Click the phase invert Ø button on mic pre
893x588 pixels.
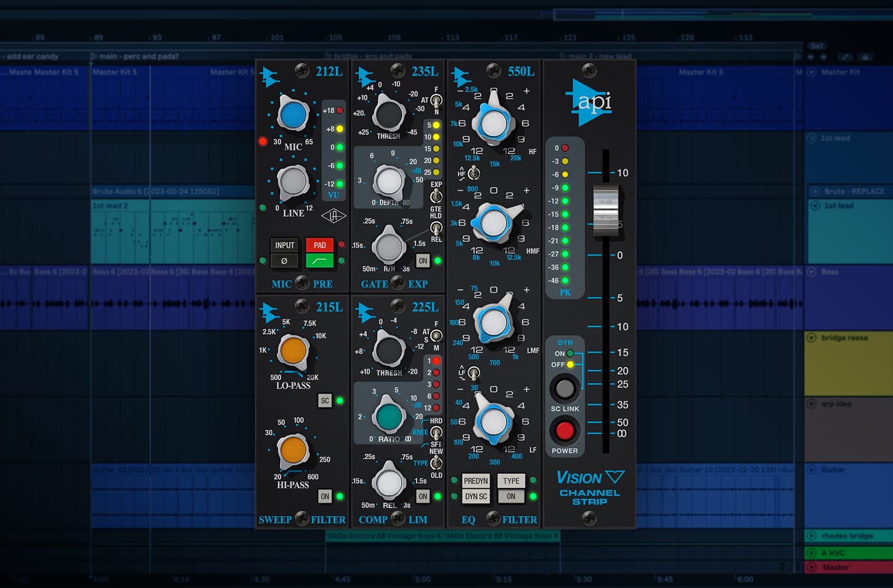pyautogui.click(x=284, y=261)
